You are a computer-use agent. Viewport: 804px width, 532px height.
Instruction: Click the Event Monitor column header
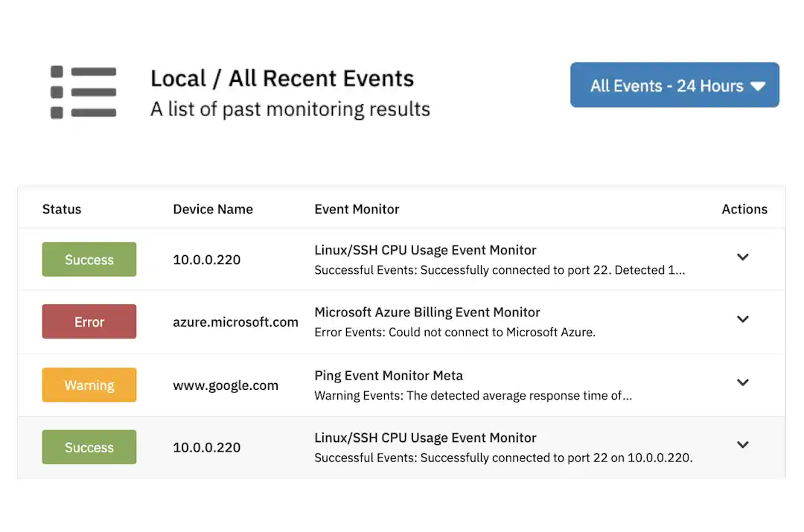(357, 209)
